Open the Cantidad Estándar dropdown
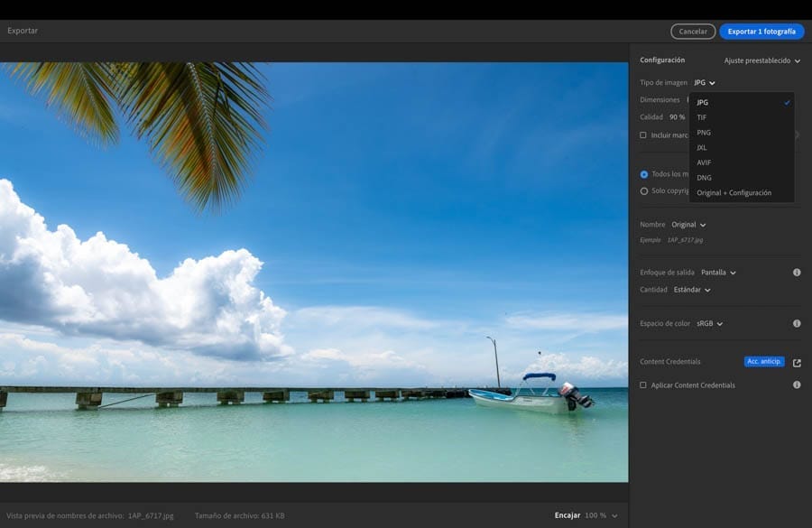Image resolution: width=812 pixels, height=528 pixels. pos(692,290)
